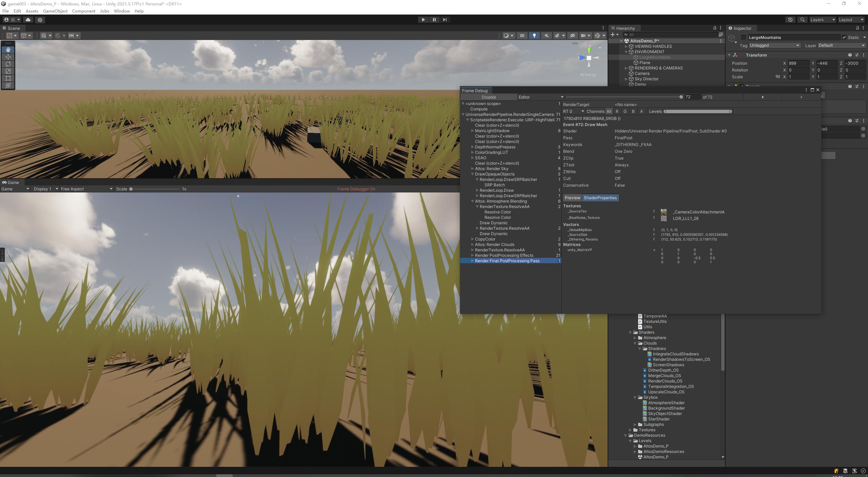Adjust the Levels range slider
The image size is (868, 477).
point(698,111)
